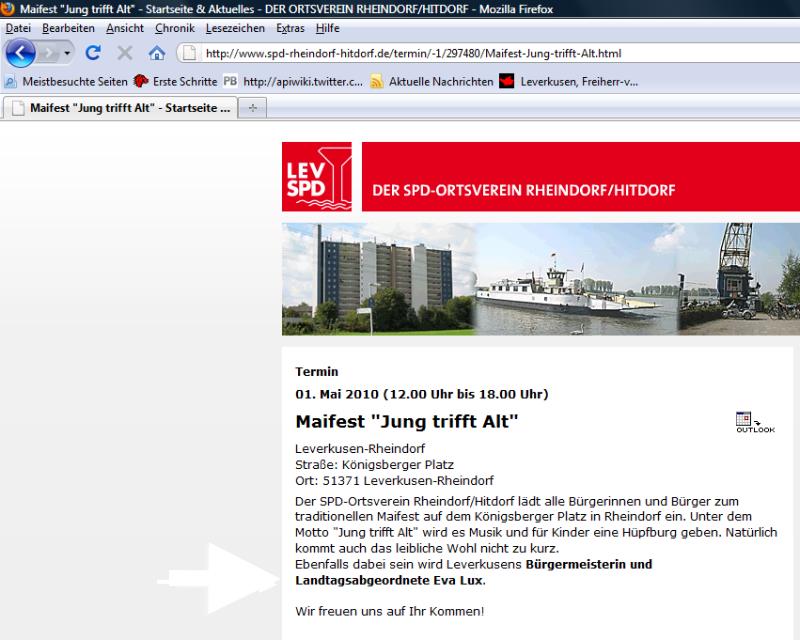
Task: Open the Datei menu
Action: pos(18,28)
